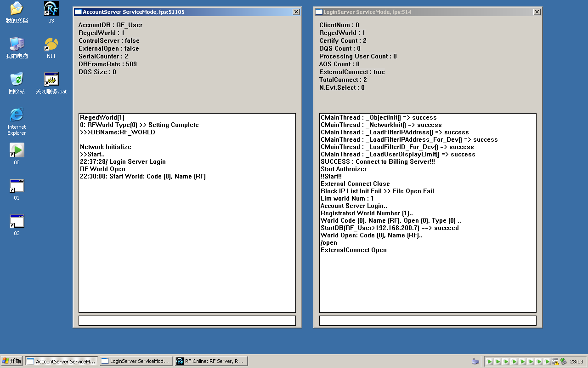Select the desktop shortcut labeled 02
Screen dimensions: 588x368
tap(17, 221)
